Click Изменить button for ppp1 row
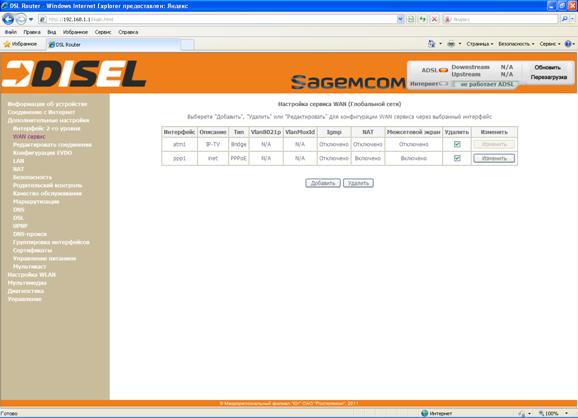The width and height of the screenshot is (578, 418). tap(494, 158)
